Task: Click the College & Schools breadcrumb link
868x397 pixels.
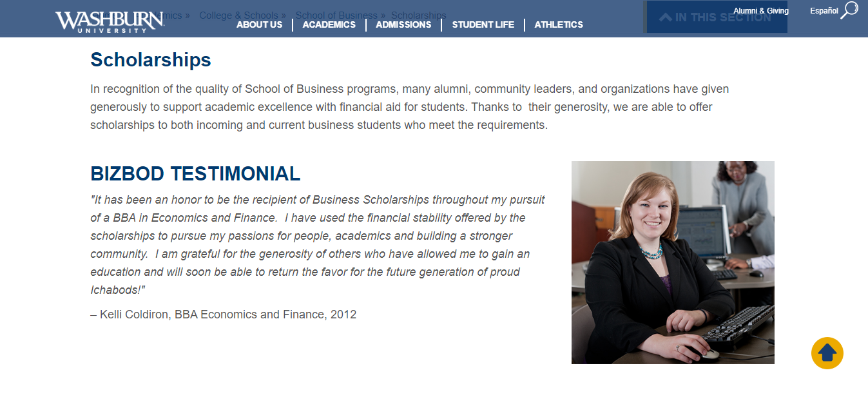Action: click(238, 15)
